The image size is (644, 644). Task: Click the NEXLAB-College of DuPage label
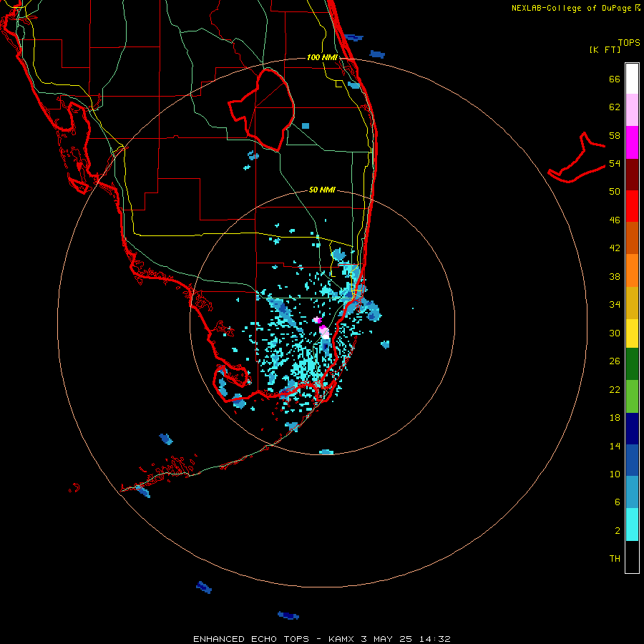pyautogui.click(x=571, y=8)
